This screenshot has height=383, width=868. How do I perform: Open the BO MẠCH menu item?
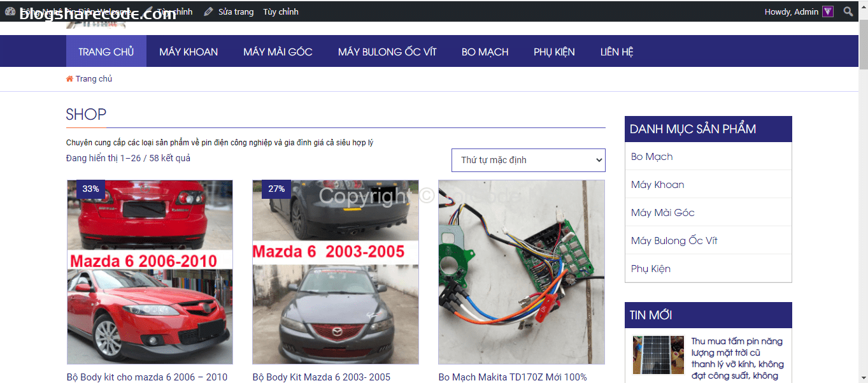click(x=485, y=52)
